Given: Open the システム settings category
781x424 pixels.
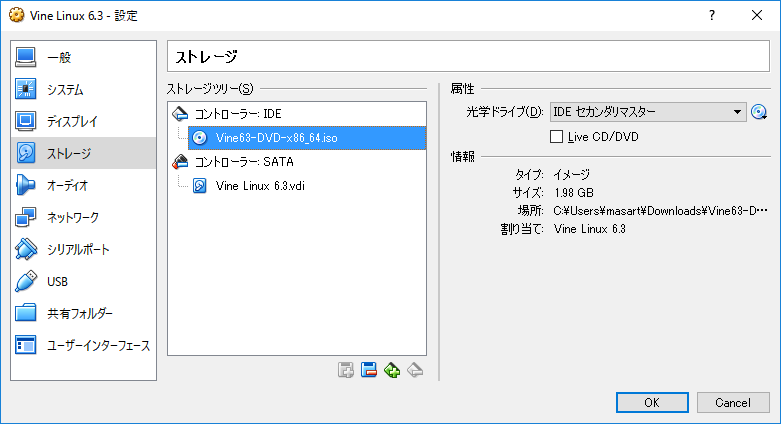Looking at the screenshot, I should pos(83,89).
